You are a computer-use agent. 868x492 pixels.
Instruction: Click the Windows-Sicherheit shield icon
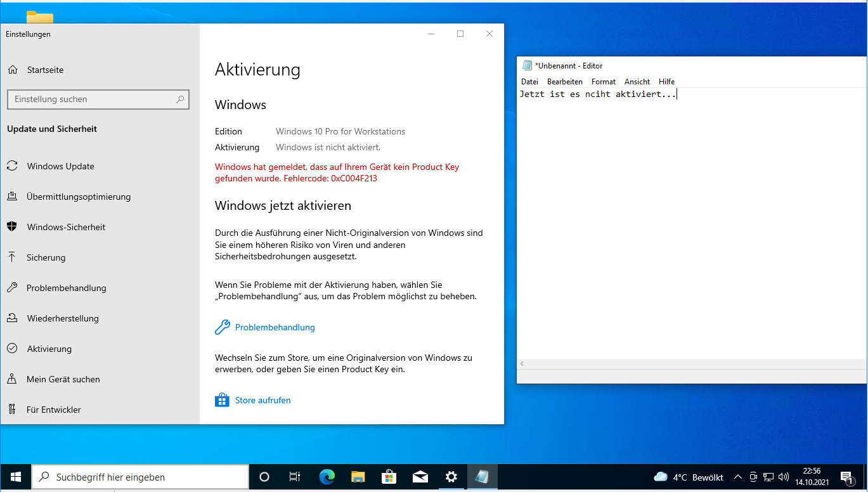point(12,227)
